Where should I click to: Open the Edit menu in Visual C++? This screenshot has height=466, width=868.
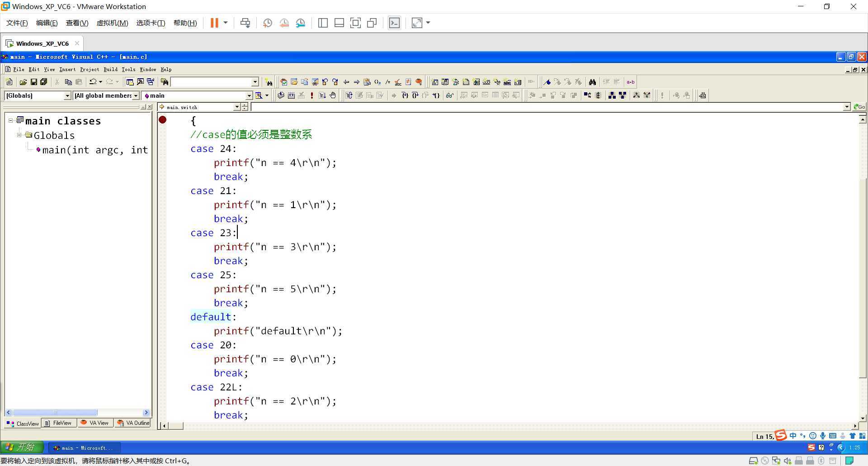point(34,70)
